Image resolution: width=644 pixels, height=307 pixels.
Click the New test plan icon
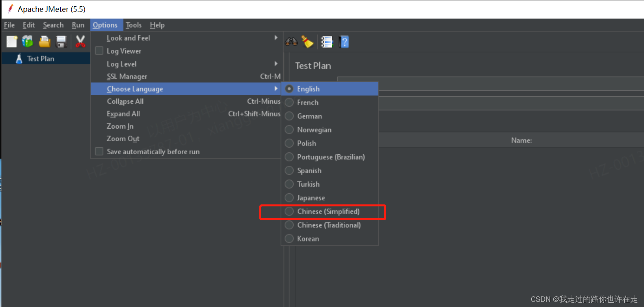12,41
